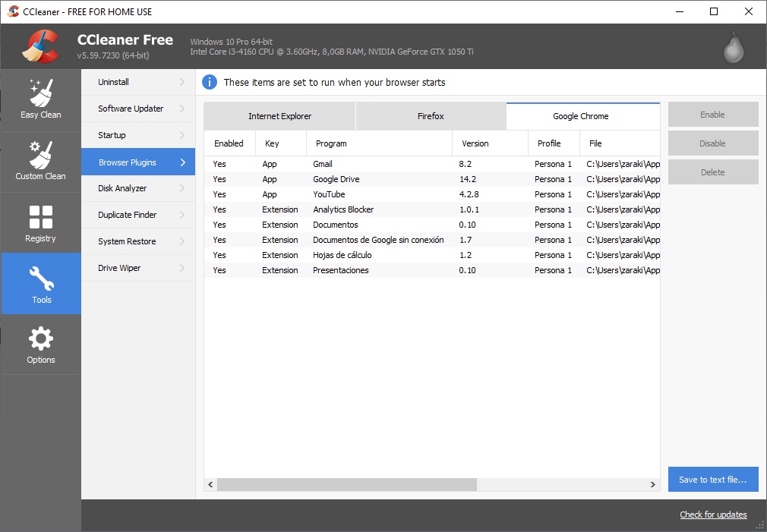Image resolution: width=767 pixels, height=532 pixels.
Task: Click Save to text file button
Action: [x=713, y=480]
